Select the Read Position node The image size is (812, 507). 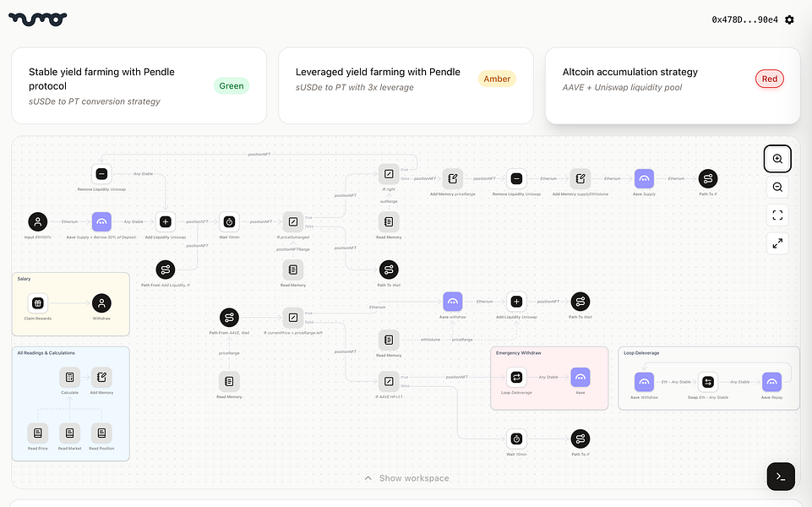(101, 433)
